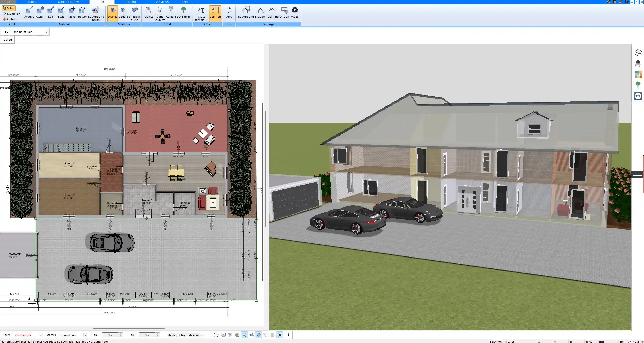Open the Original terrain view dropdown
This screenshot has height=343, width=644.
47,32
